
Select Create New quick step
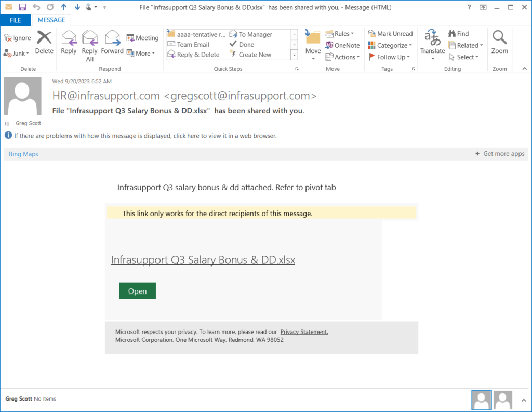[x=251, y=55]
